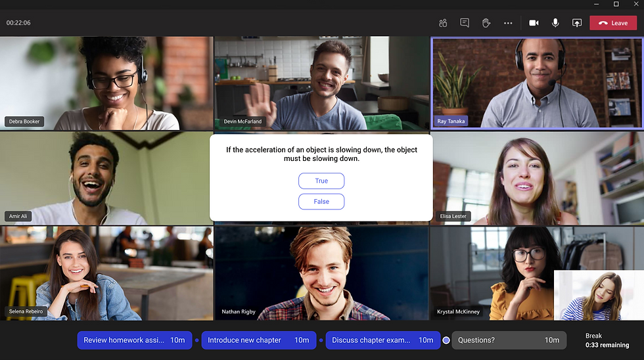Click the Nathan Rigby name label
This screenshot has height=360, width=644.
(x=239, y=311)
